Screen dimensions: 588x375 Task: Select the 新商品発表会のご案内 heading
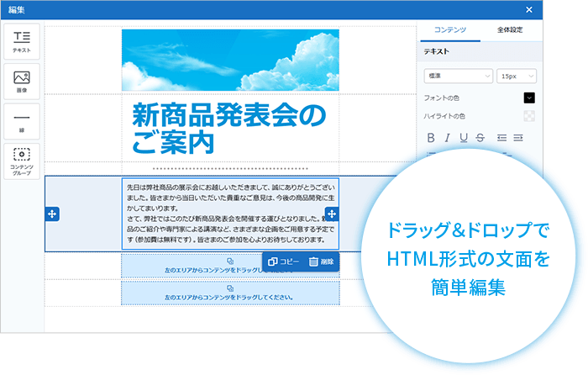point(229,129)
